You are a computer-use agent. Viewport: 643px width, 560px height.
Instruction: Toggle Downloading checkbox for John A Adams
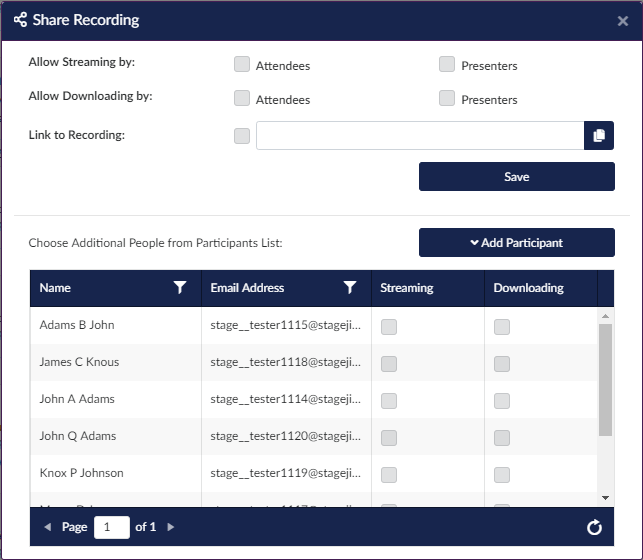(x=502, y=400)
